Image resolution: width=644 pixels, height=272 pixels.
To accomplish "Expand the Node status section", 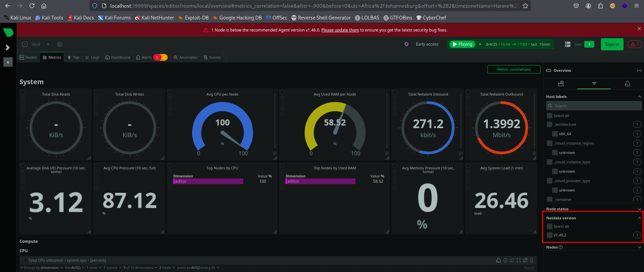I will coord(639,209).
